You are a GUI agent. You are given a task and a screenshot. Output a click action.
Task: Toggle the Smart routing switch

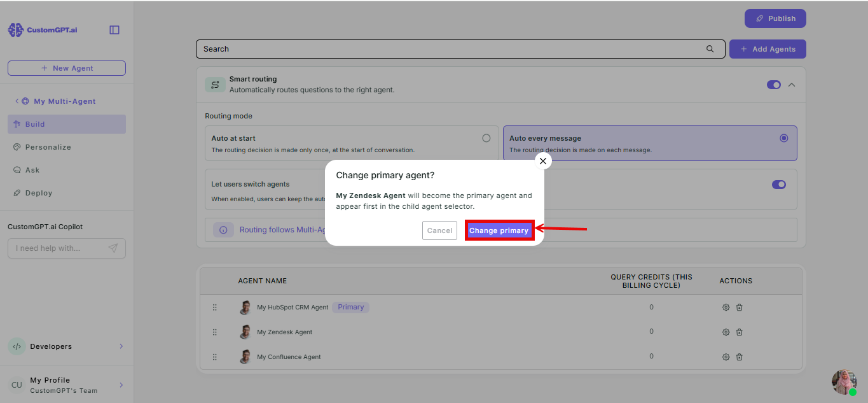pos(774,85)
